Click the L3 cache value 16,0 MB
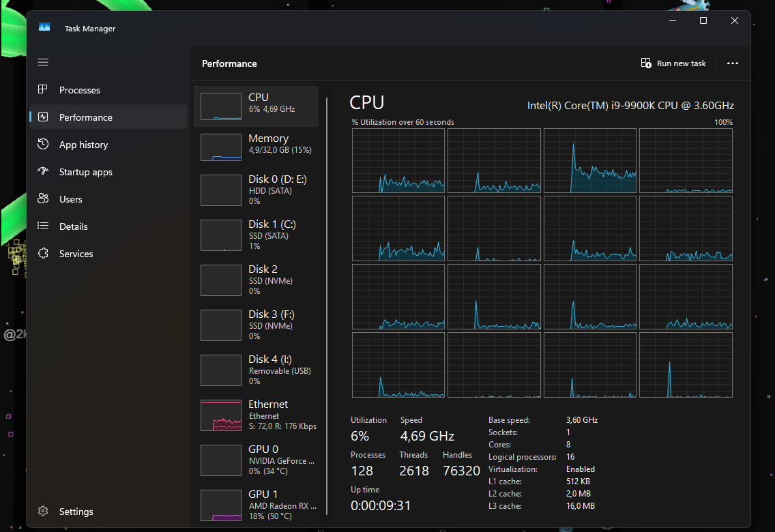 pos(581,506)
